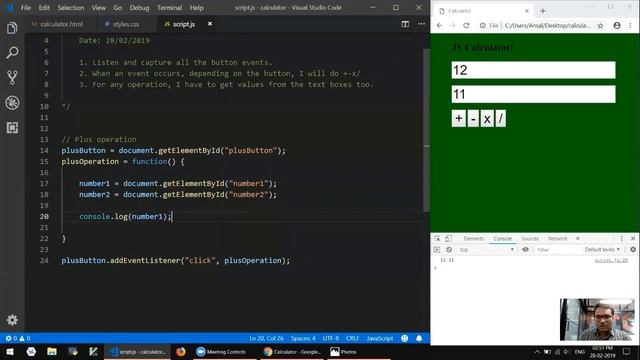
Task: Close the Calculator browser tab
Action: 527,11
